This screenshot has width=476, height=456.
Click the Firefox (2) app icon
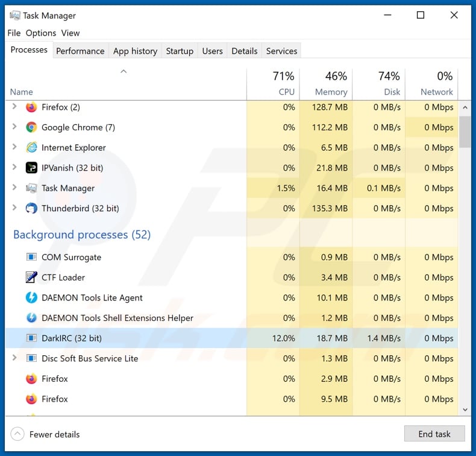pyautogui.click(x=31, y=107)
